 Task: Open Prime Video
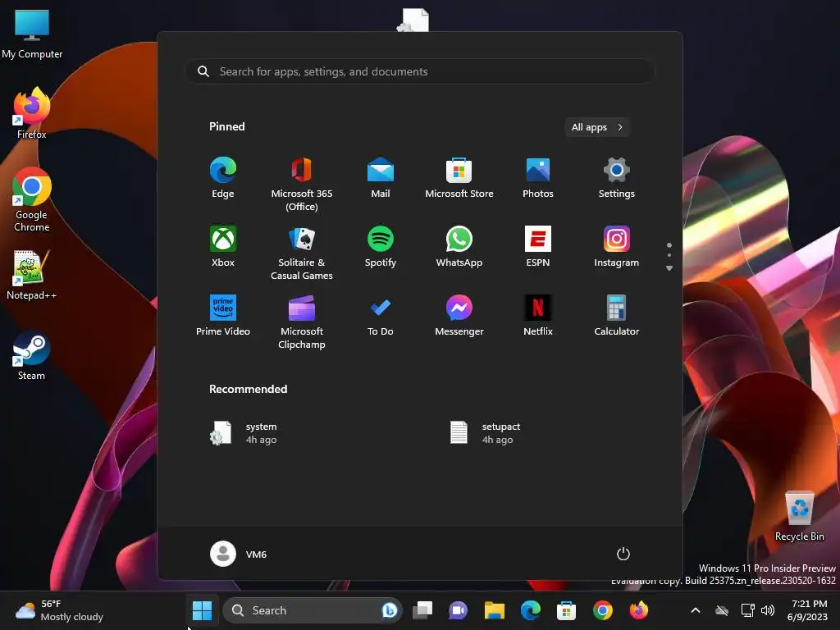pos(223,316)
